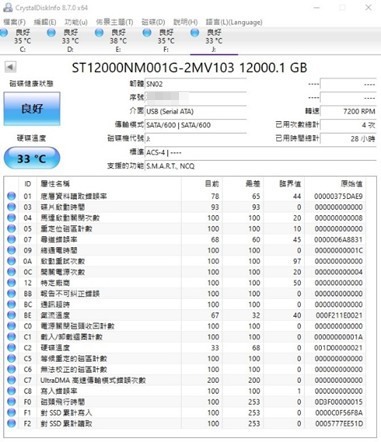Viewport: 381px width, 442px height.
Task: Select raw value 000F211E0021
Action: [339, 315]
